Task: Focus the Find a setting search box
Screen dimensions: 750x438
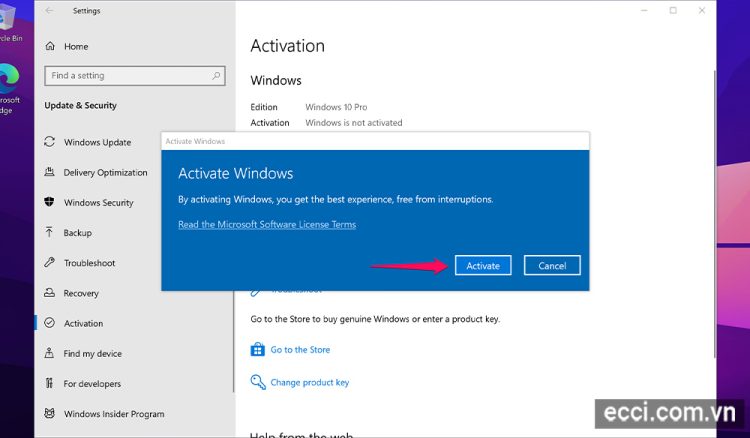Action: (x=135, y=76)
